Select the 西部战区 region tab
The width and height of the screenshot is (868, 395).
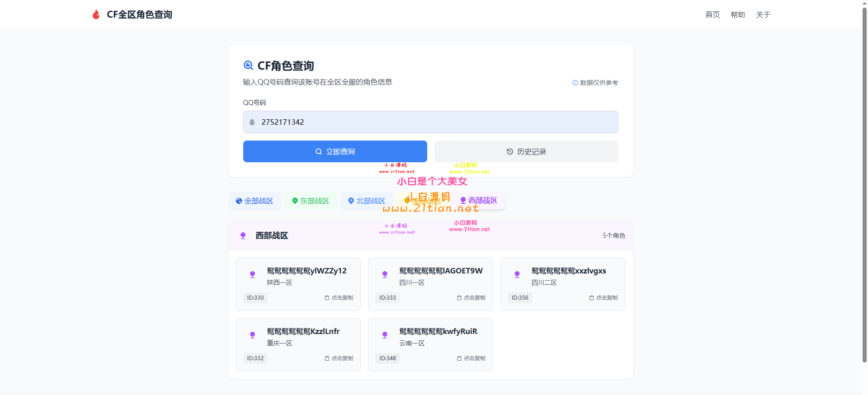[479, 200]
